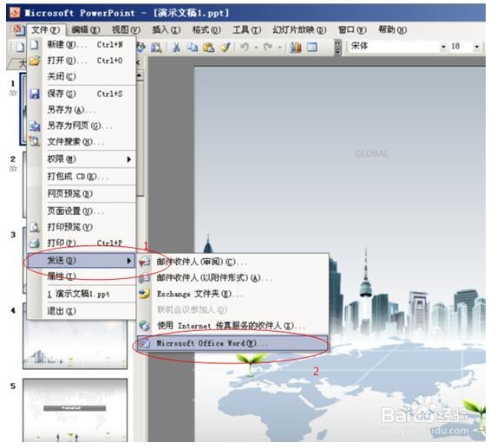The height and width of the screenshot is (448, 497).
Task: Open the 工具 menu
Action: click(247, 30)
